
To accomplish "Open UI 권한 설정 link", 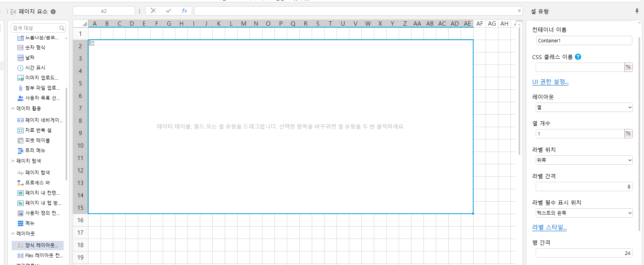I will tap(550, 82).
